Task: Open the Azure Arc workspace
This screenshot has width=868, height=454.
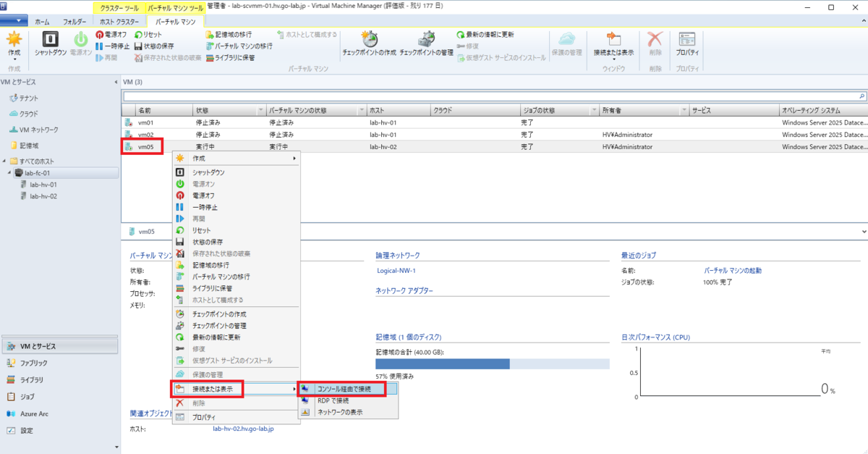Action: pos(59,413)
